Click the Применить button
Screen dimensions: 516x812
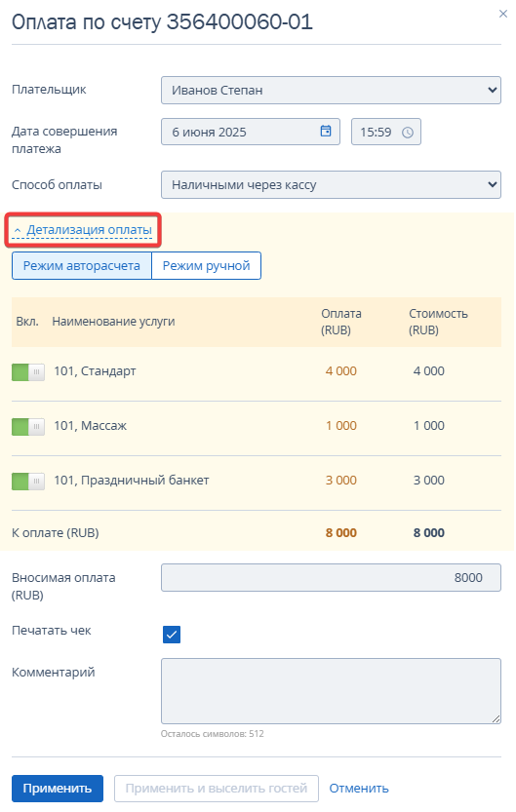tap(58, 789)
